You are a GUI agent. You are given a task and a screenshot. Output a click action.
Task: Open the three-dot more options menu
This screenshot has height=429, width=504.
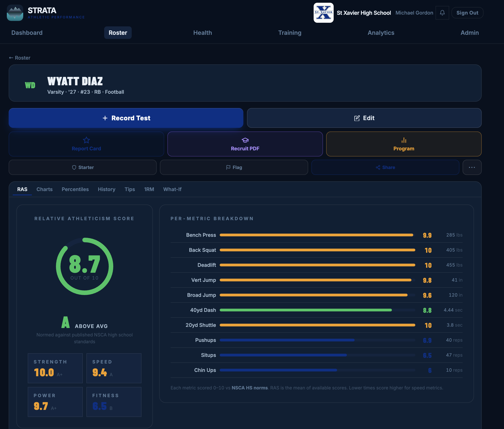472,167
